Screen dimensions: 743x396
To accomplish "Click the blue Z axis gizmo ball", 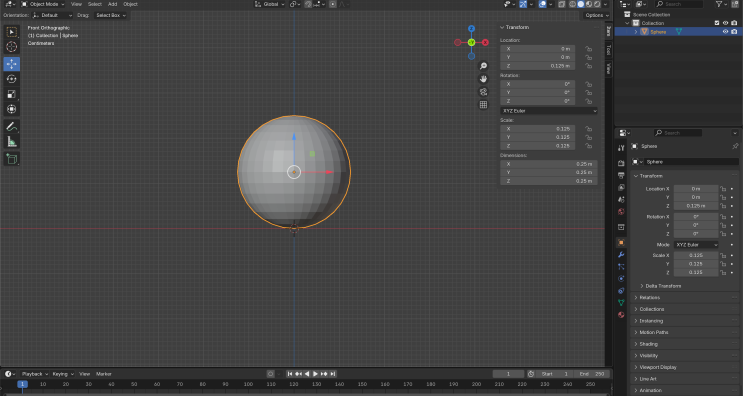I will pos(471,28).
